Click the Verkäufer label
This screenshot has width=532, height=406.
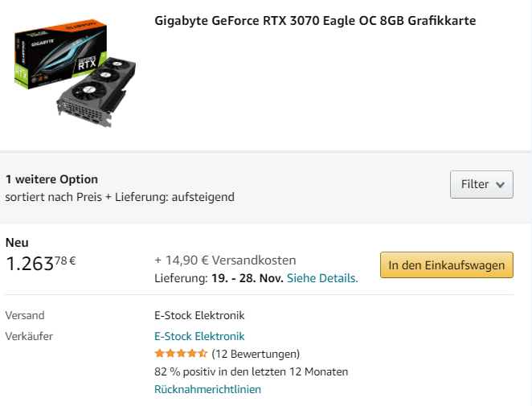pos(29,336)
